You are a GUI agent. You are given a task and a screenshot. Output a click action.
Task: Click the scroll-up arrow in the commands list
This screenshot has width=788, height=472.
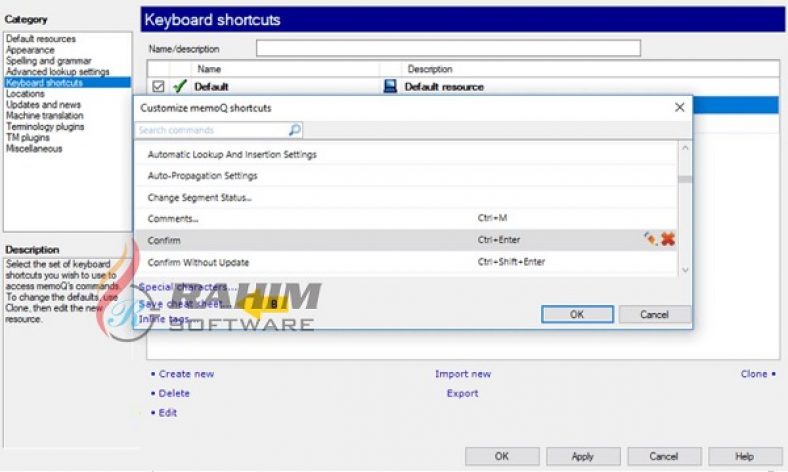click(x=684, y=148)
